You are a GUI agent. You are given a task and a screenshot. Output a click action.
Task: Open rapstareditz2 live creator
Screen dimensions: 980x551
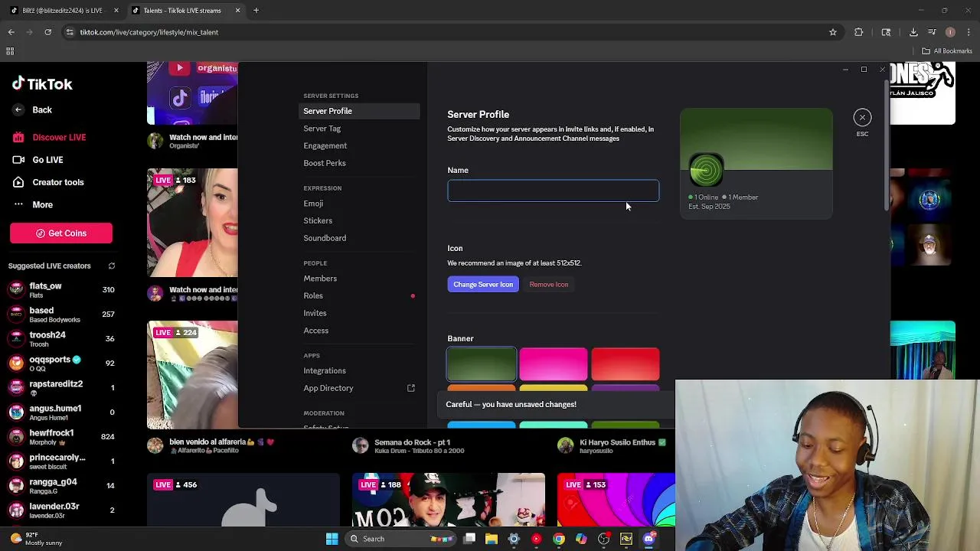pos(61,388)
